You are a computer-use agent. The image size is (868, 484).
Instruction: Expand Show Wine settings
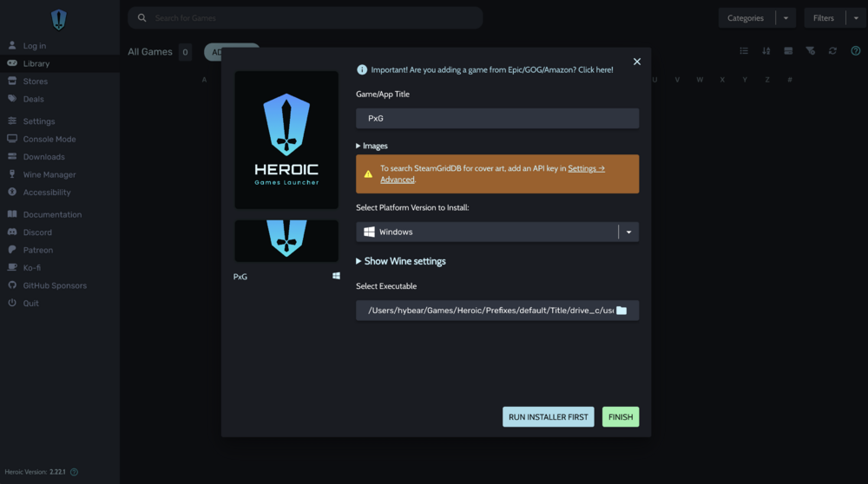pyautogui.click(x=401, y=261)
